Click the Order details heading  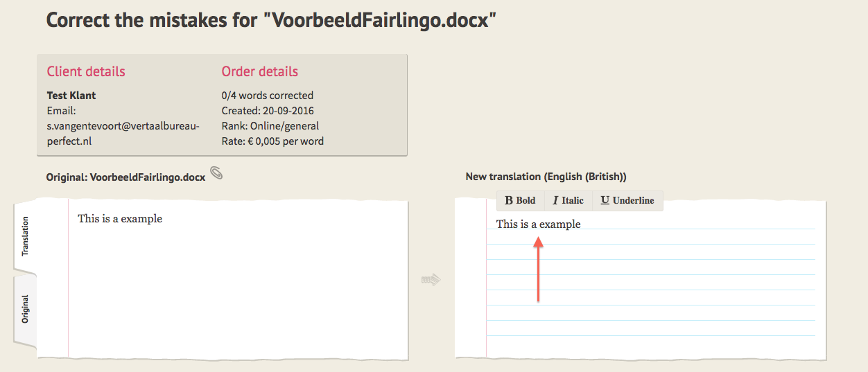[259, 71]
